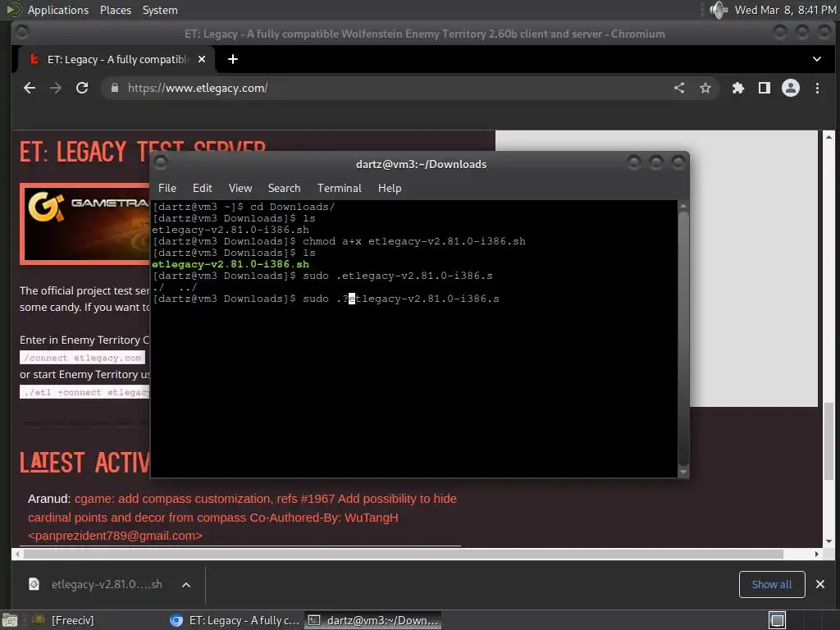The height and width of the screenshot is (630, 840).
Task: Click the volume speaker icon
Action: coord(719,10)
